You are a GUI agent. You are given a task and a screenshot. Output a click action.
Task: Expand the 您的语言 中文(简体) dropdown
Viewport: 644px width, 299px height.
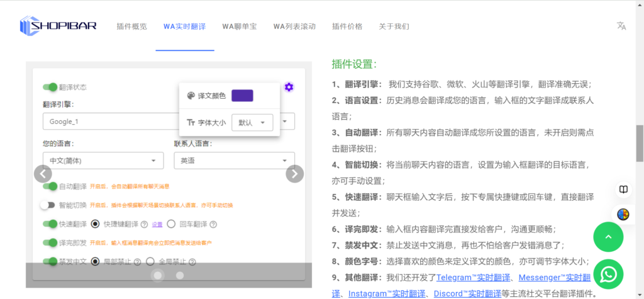point(102,161)
